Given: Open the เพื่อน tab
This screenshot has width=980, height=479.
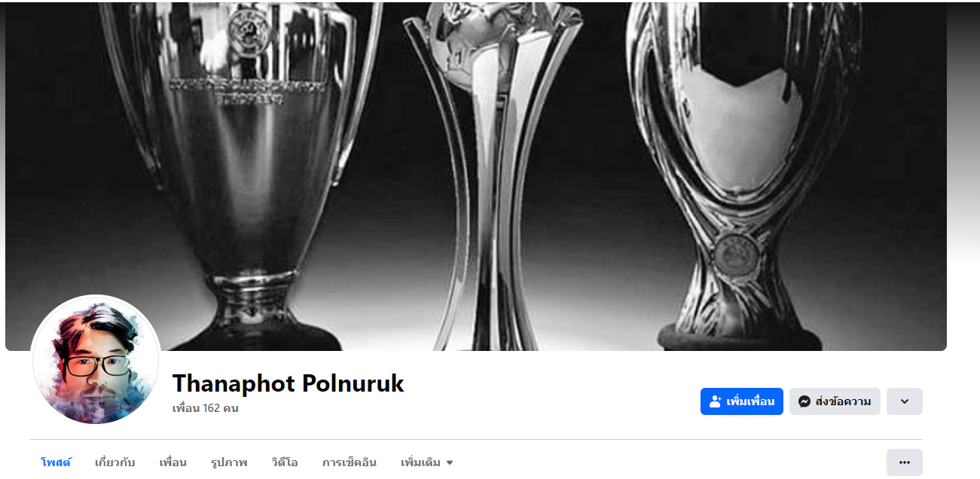Looking at the screenshot, I should [173, 462].
